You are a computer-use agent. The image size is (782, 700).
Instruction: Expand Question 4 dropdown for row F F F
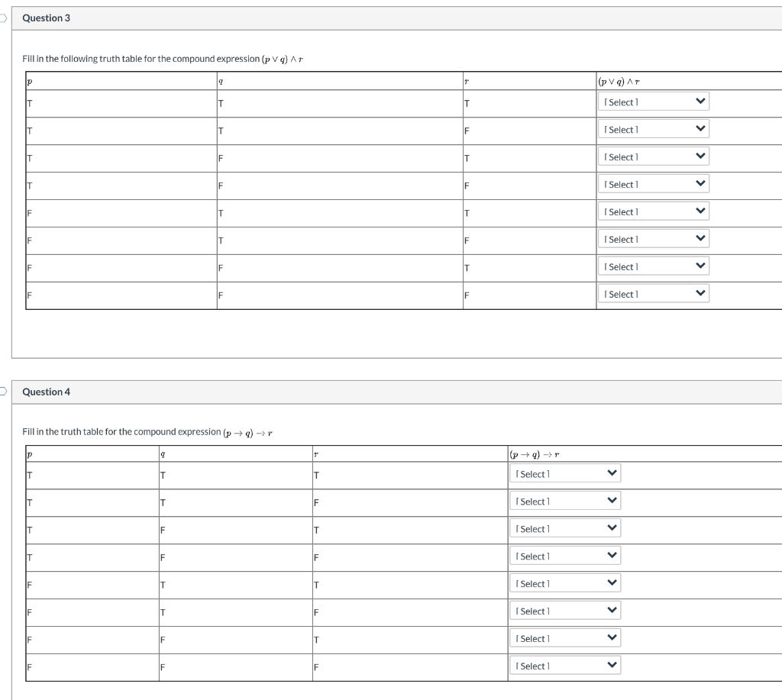(565, 666)
